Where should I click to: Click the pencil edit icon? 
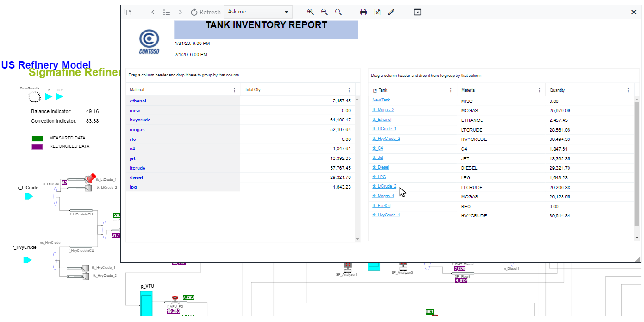391,12
